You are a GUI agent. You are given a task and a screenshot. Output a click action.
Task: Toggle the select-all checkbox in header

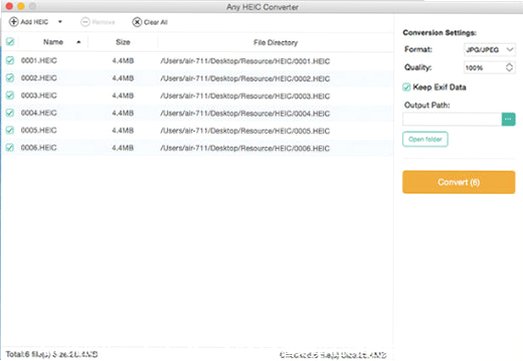(x=10, y=42)
